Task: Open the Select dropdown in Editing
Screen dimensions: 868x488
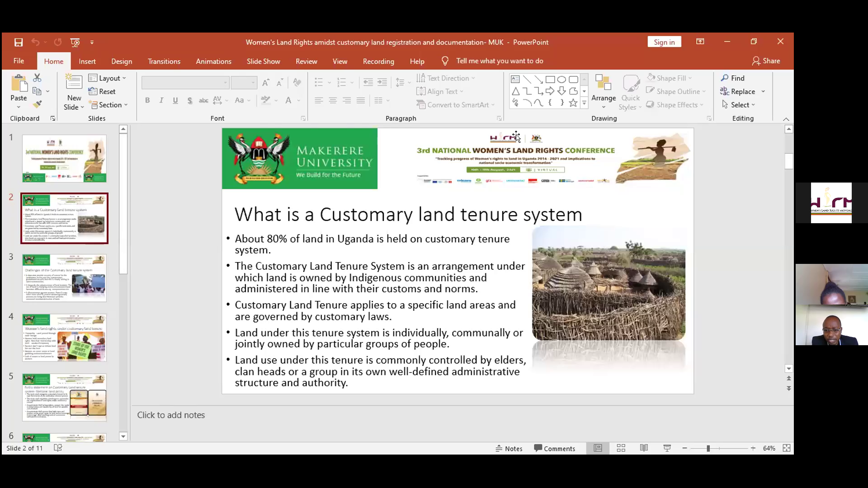Action: click(738, 105)
